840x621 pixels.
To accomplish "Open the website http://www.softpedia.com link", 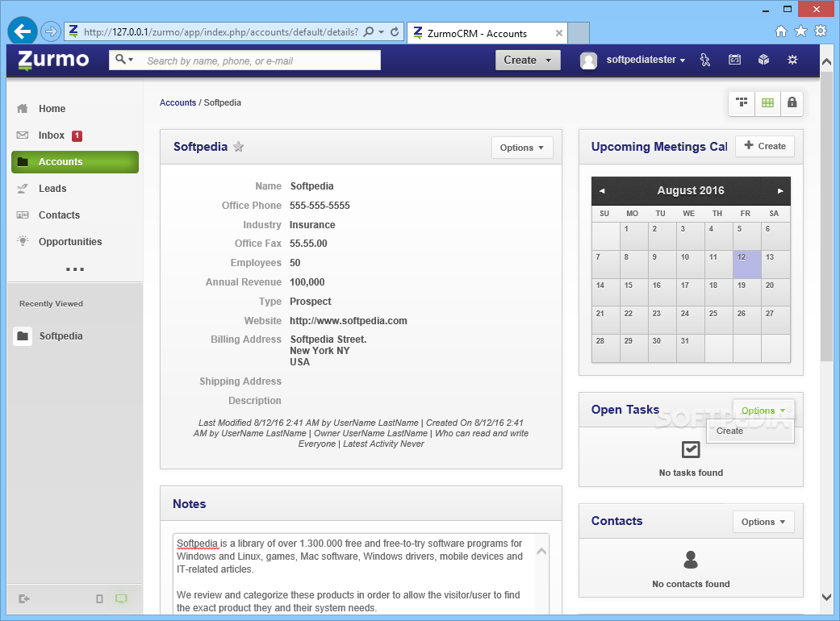I will pos(349,321).
